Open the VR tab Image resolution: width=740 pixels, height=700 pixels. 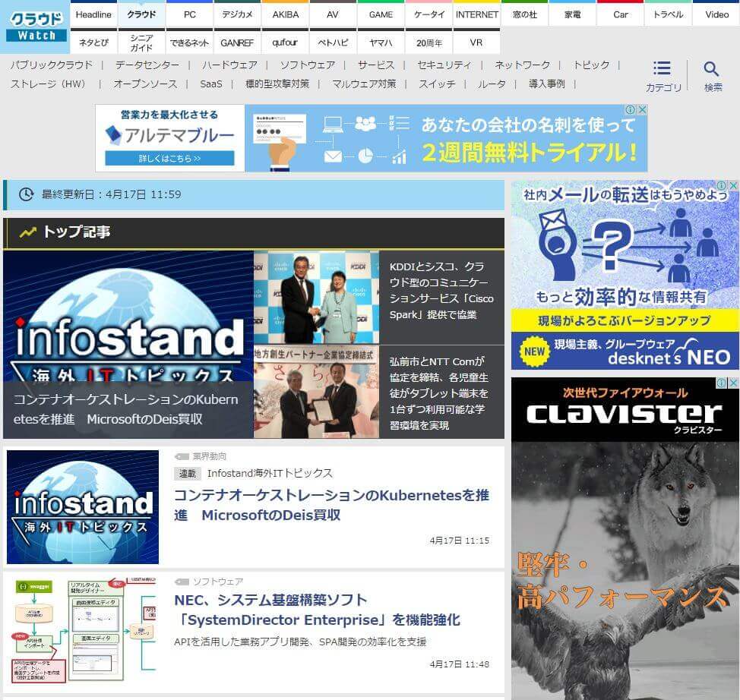click(476, 43)
